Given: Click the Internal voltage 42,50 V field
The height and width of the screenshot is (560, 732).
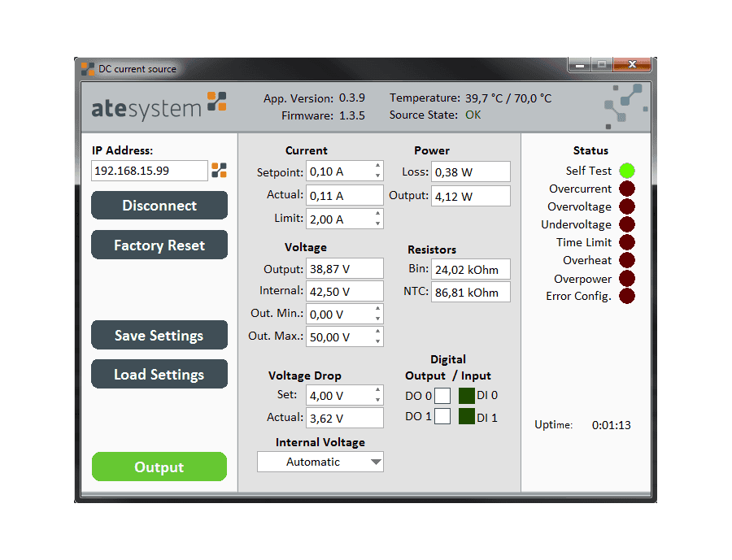Looking at the screenshot, I should (345, 291).
